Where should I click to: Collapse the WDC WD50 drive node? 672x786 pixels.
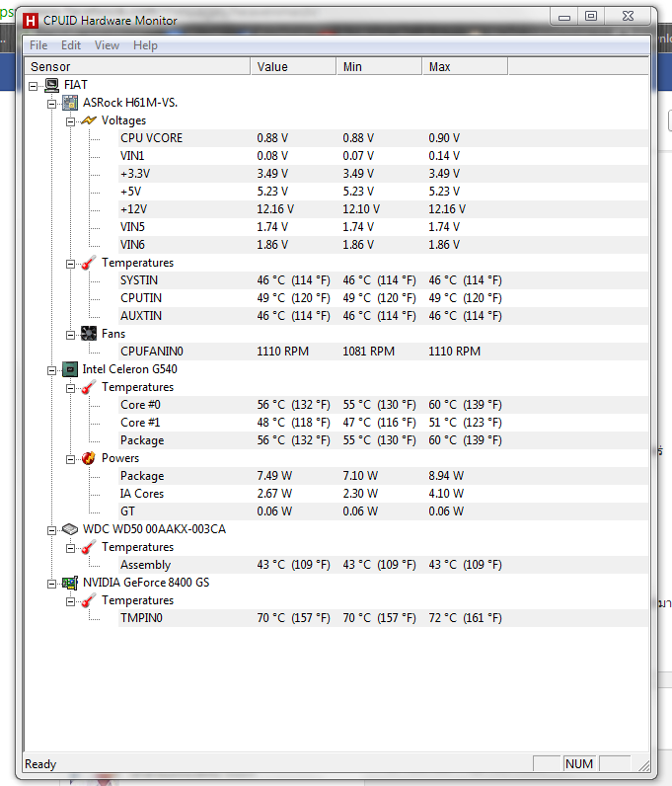[x=51, y=531]
